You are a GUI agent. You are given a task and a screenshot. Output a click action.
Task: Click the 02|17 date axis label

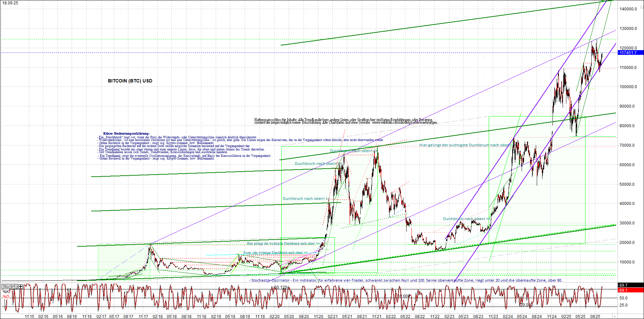tap(101, 317)
